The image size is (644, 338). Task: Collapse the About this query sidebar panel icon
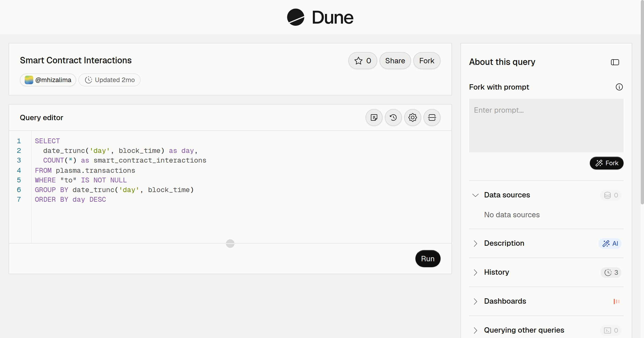(x=615, y=62)
